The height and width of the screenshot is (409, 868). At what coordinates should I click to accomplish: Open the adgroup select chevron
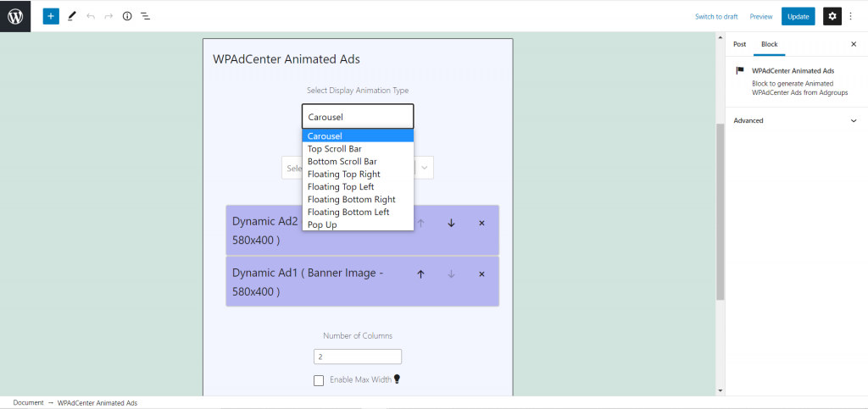425,168
